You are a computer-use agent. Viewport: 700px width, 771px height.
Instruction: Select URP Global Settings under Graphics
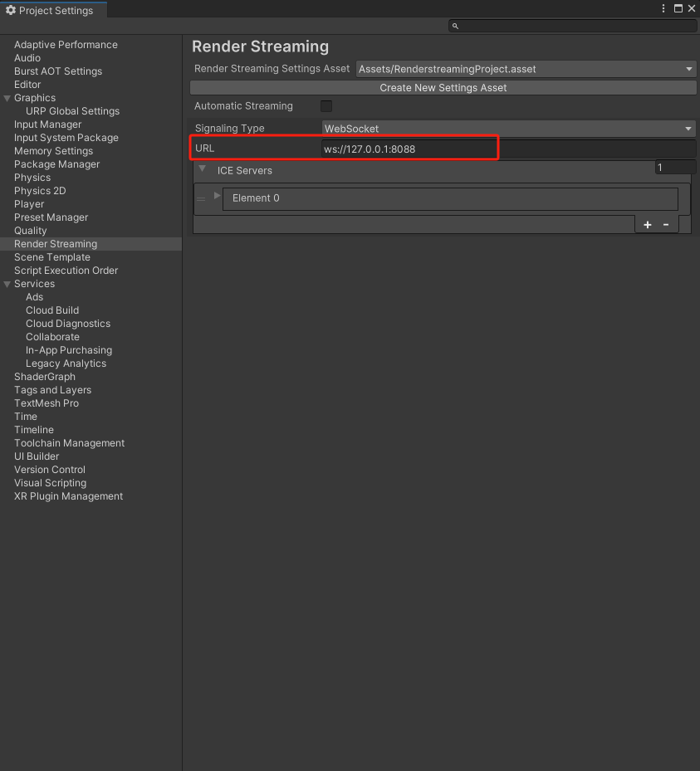pyautogui.click(x=72, y=111)
